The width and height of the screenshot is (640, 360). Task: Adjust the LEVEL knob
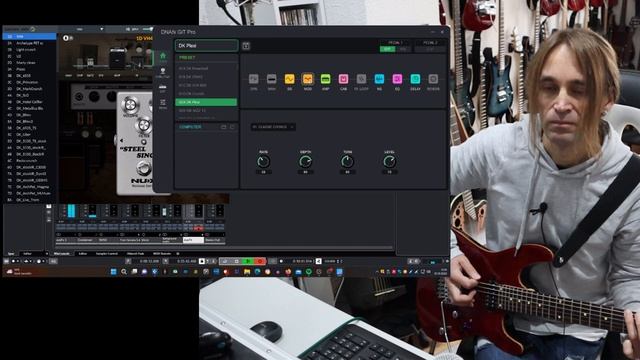389,162
